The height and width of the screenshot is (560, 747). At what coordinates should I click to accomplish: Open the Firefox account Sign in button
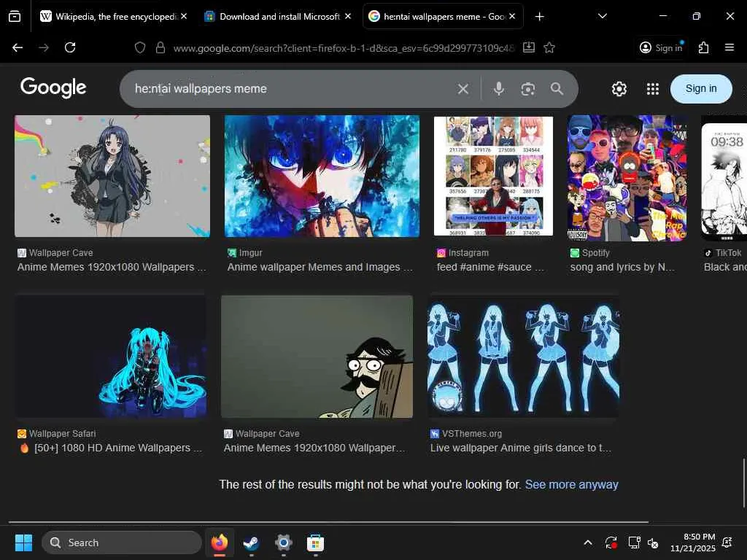661,47
